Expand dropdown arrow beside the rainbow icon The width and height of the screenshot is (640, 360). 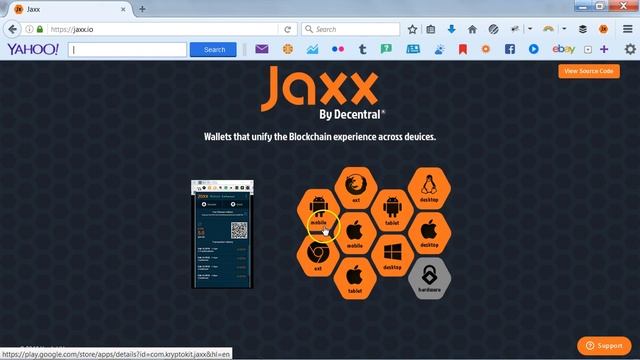pos(564,29)
